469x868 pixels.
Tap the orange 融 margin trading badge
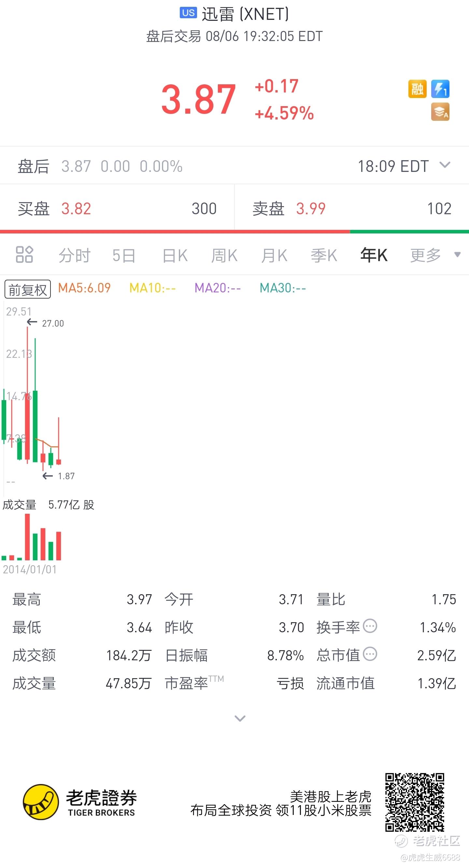click(x=417, y=89)
